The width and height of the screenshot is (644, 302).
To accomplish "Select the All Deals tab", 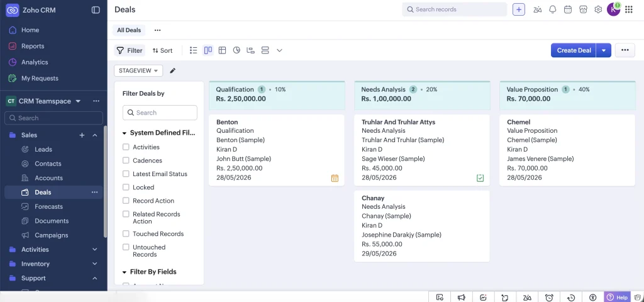I will 128,30.
